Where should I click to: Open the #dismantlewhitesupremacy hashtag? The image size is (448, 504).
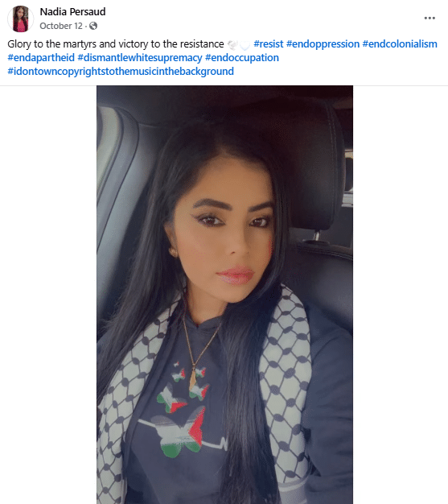tap(140, 58)
